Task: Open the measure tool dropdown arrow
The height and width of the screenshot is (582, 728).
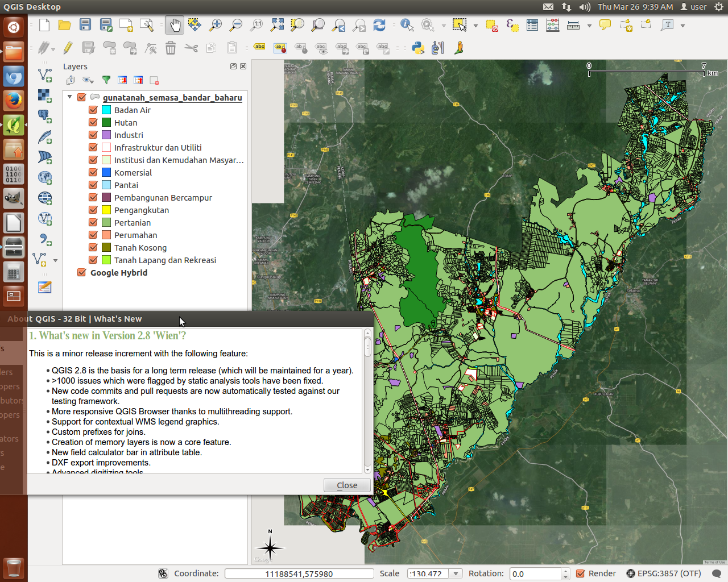Action: pos(589,26)
